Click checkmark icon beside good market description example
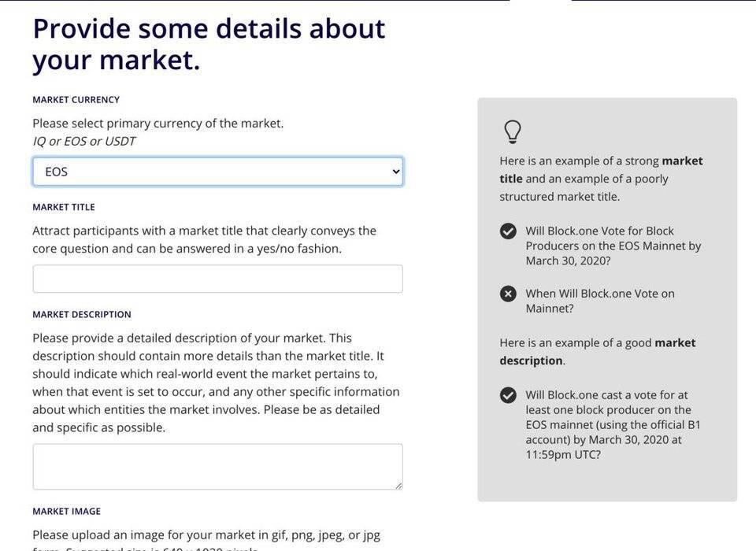The image size is (756, 551). click(x=508, y=395)
